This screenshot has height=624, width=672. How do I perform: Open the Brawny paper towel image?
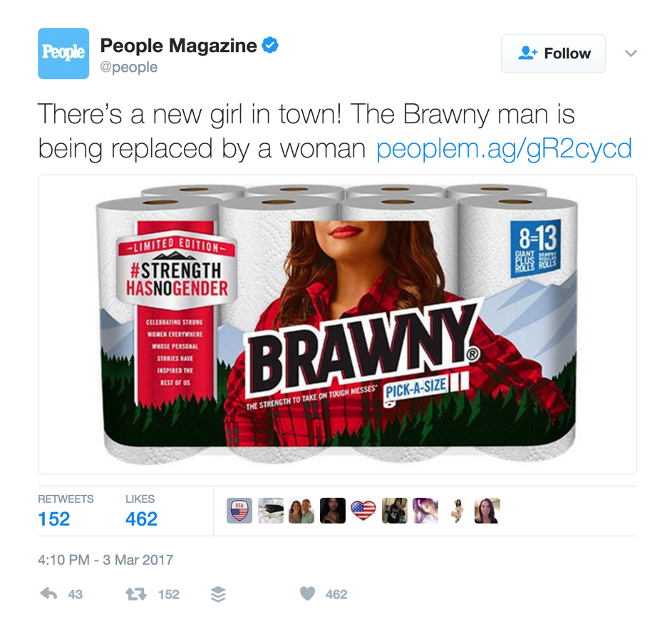coord(337,324)
